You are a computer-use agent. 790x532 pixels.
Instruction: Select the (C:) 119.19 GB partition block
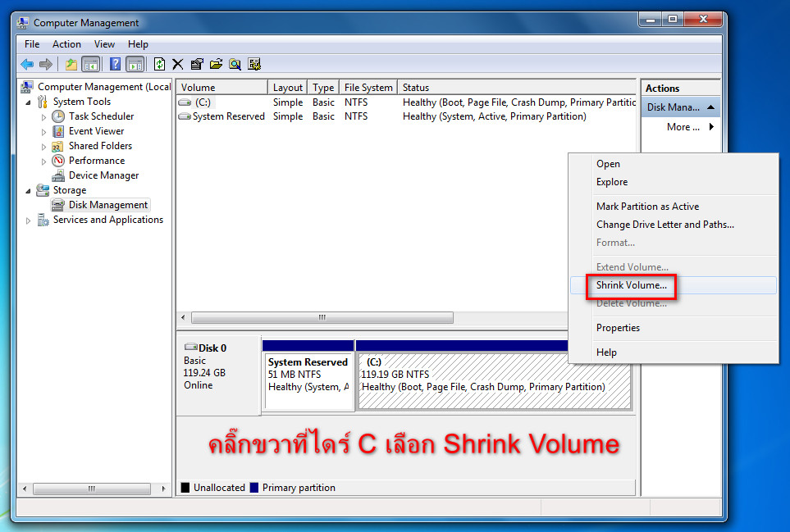tap(494, 381)
